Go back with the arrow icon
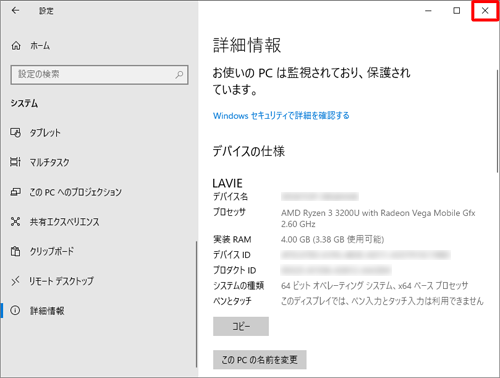 (x=15, y=11)
